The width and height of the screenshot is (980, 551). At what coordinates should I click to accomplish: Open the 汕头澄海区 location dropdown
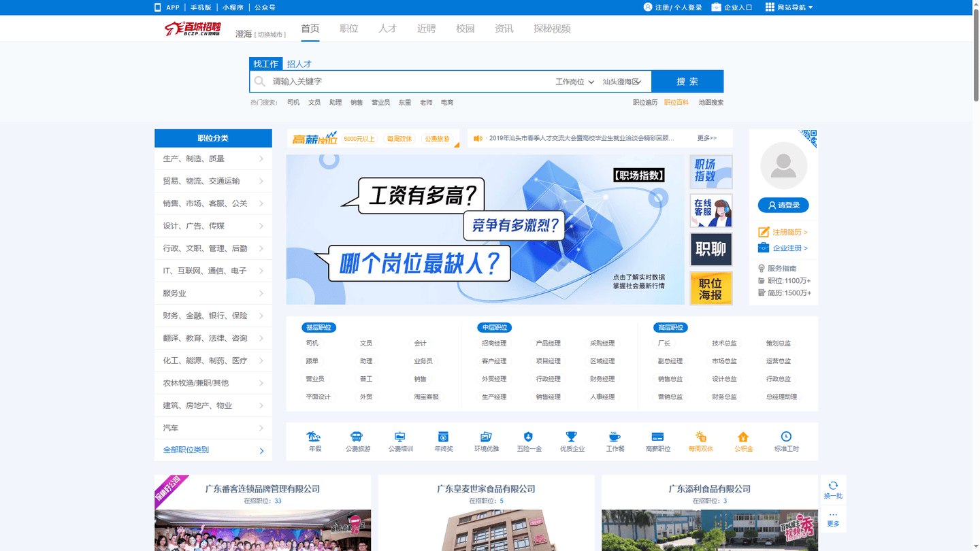coord(622,82)
